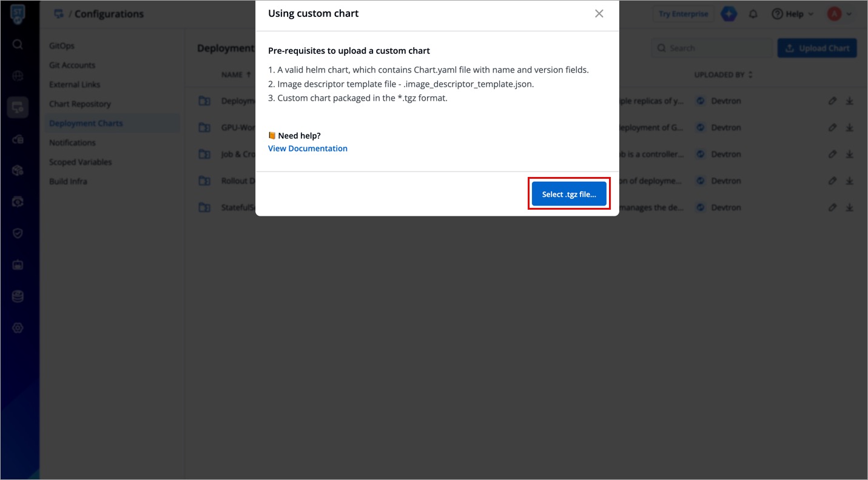Close the Using custom chart dialog
Viewport: 868px width, 480px height.
coord(599,13)
